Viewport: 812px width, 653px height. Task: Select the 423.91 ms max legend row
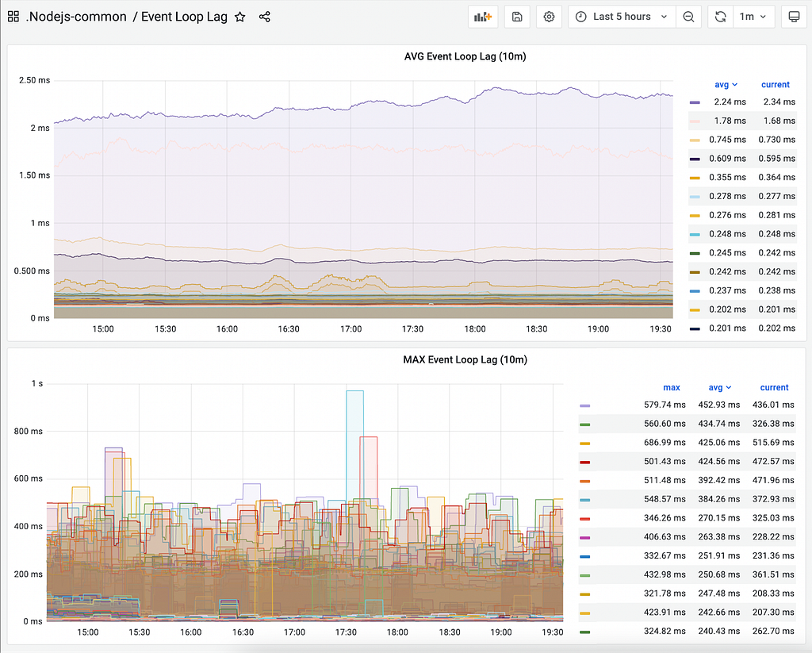click(687, 612)
